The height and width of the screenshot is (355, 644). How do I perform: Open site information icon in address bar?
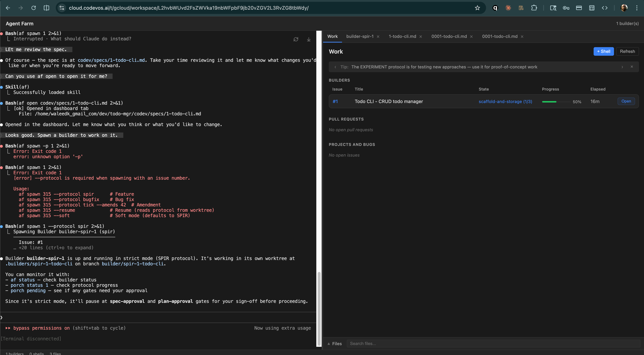pos(62,8)
